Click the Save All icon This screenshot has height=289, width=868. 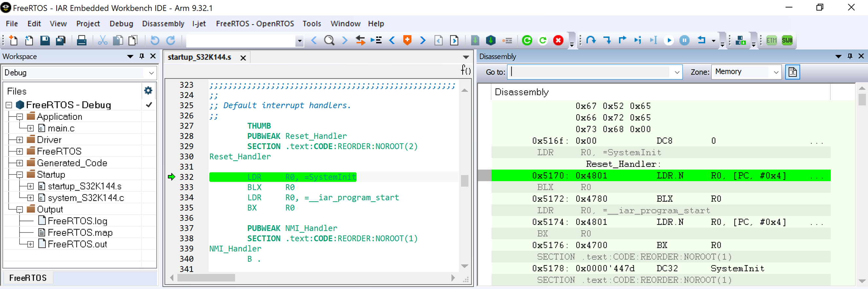pyautogui.click(x=61, y=40)
